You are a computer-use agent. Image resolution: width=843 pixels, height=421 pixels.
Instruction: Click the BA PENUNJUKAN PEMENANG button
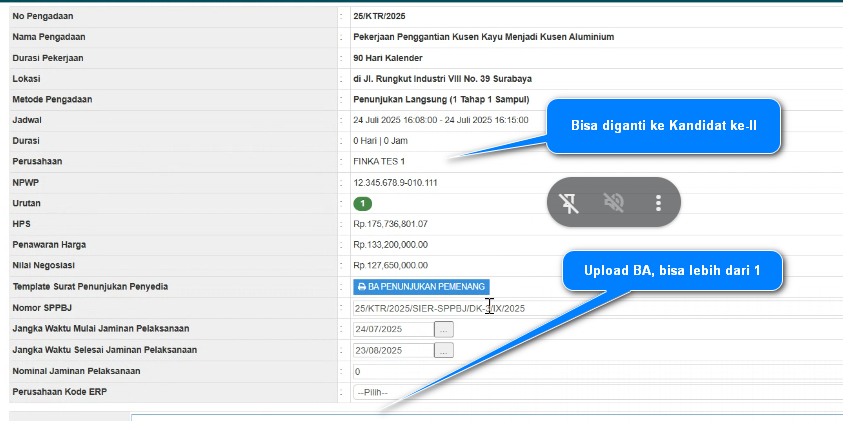[x=421, y=287]
